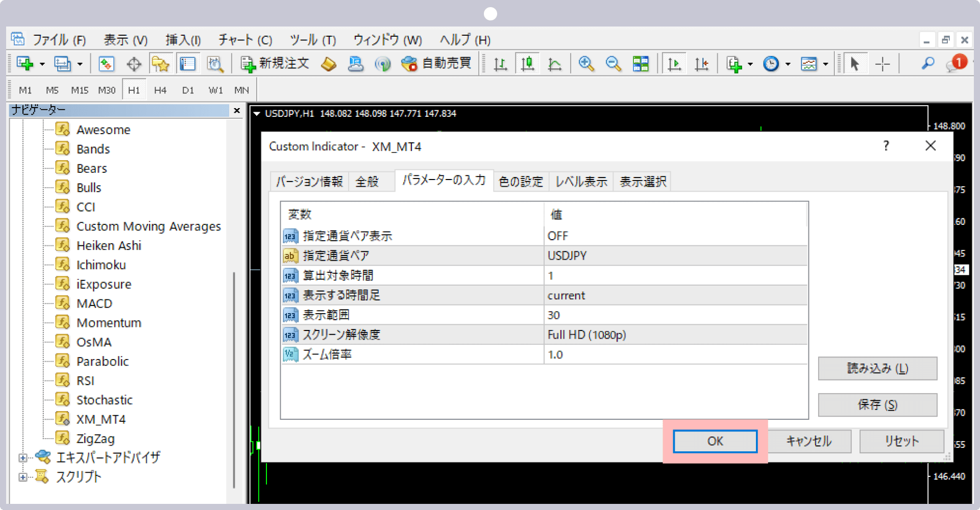Expand the スクリプト tree node
980x510 pixels.
click(x=23, y=477)
